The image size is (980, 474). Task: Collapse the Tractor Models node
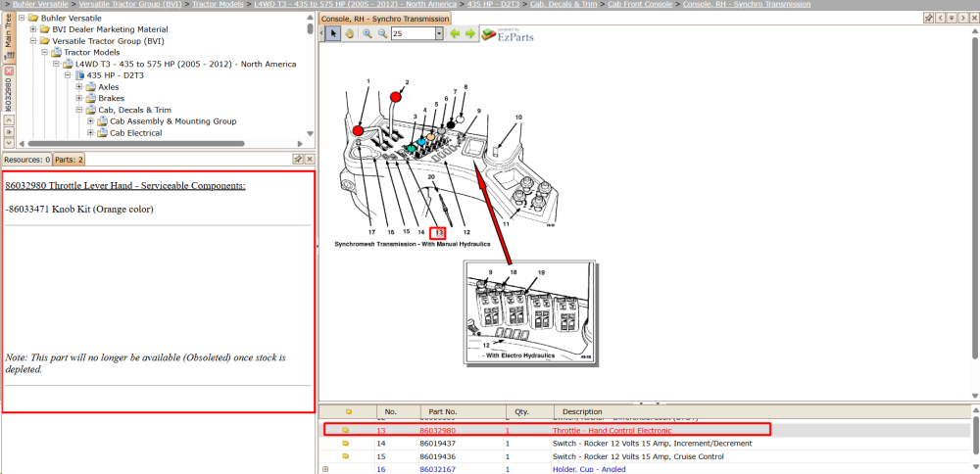pyautogui.click(x=45, y=53)
